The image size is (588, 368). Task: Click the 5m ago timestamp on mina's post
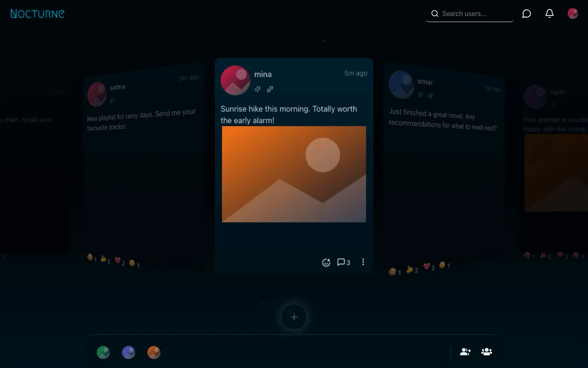356,73
